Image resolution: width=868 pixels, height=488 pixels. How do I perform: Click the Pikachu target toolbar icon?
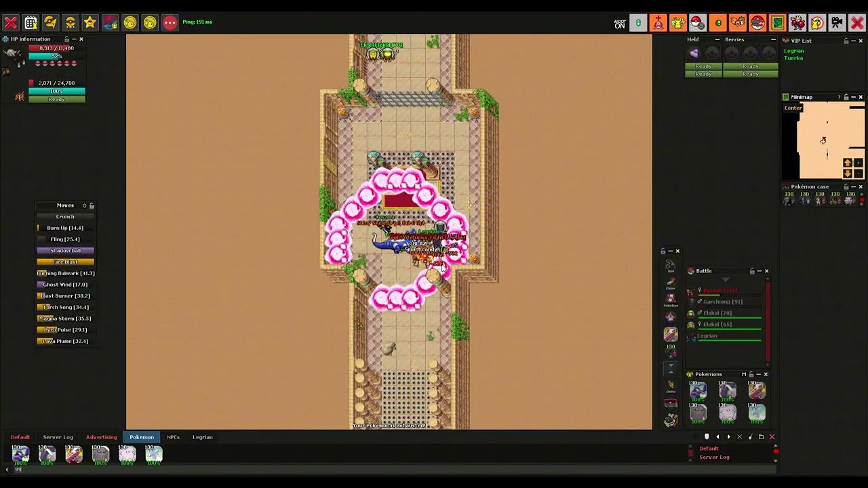tap(817, 23)
